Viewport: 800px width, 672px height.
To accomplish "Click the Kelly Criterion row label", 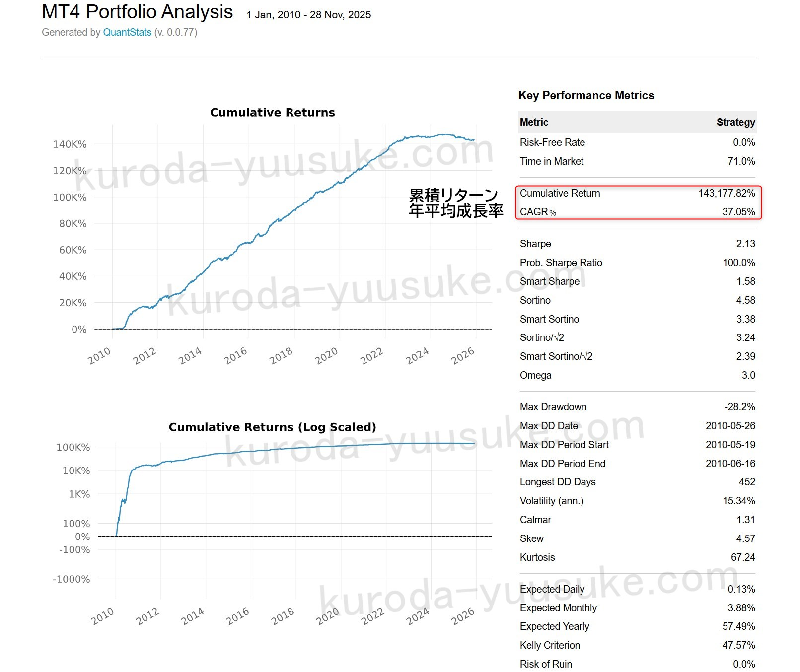I will tap(550, 645).
